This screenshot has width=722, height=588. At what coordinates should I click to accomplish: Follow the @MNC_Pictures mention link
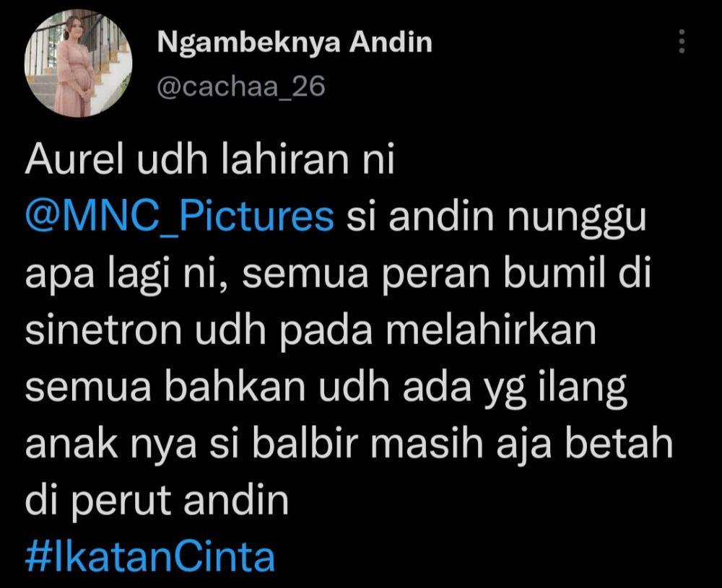[180, 217]
